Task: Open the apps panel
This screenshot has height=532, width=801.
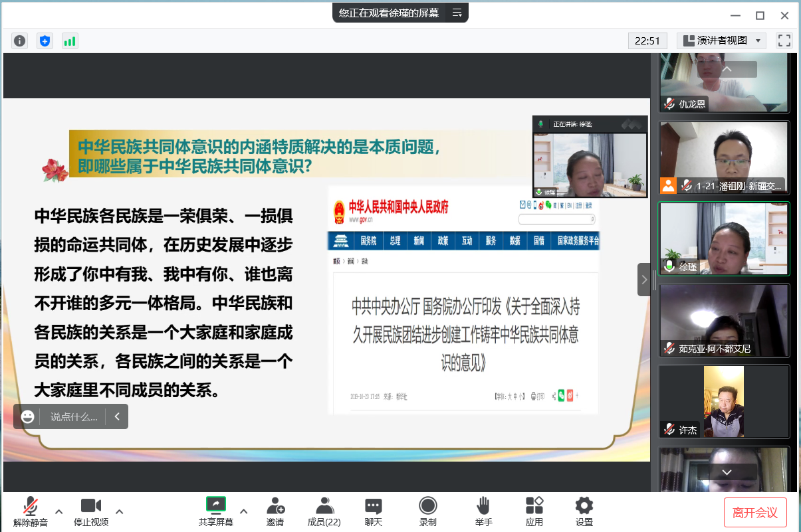Action: [x=534, y=511]
